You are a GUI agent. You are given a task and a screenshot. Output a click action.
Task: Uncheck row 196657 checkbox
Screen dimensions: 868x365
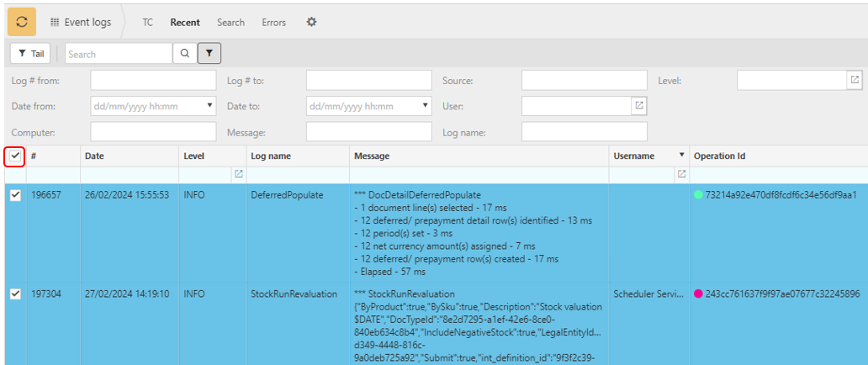coord(15,195)
